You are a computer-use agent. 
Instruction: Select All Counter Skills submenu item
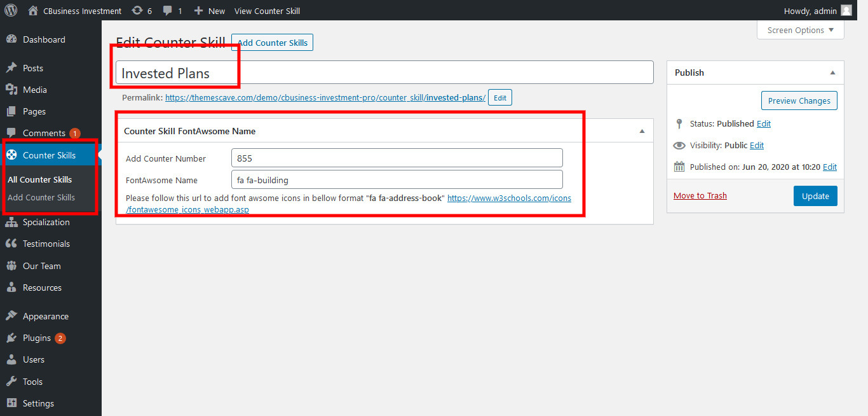tap(39, 179)
